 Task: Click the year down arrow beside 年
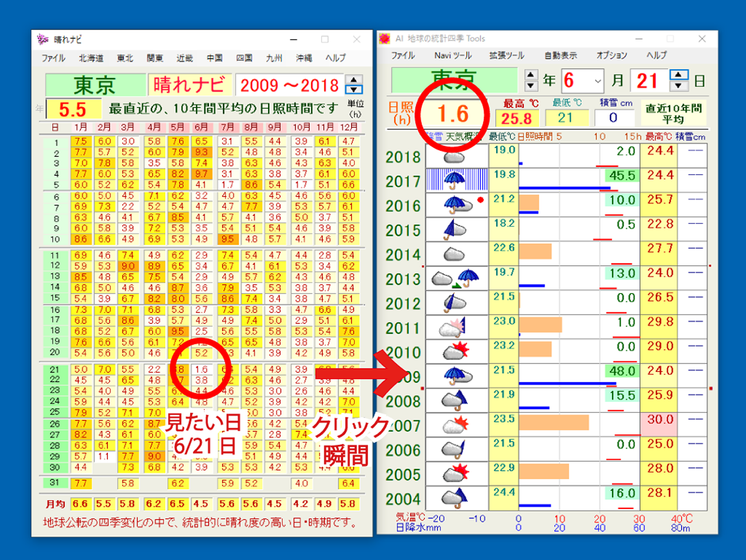pos(531,86)
